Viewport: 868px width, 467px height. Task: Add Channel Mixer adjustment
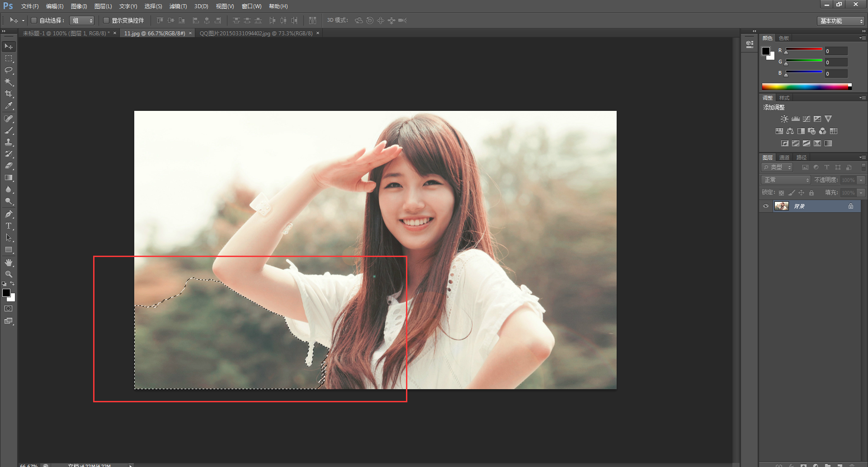823,131
